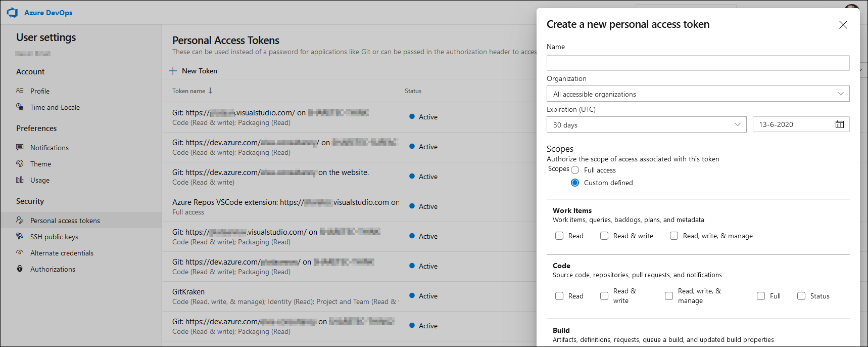The height and width of the screenshot is (347, 868).
Task: Click the SSH public keys icon
Action: click(20, 237)
